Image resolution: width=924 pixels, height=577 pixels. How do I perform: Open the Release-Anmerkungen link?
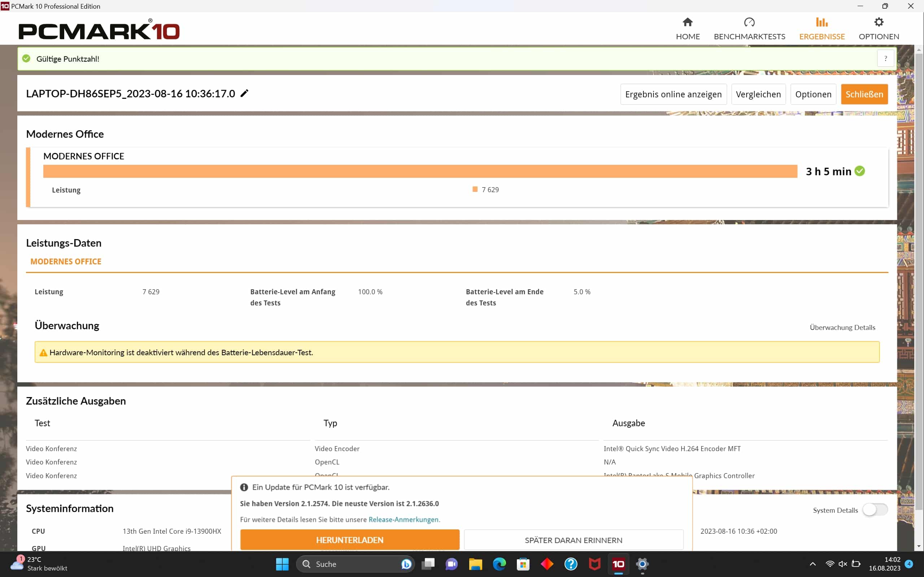[x=403, y=519]
